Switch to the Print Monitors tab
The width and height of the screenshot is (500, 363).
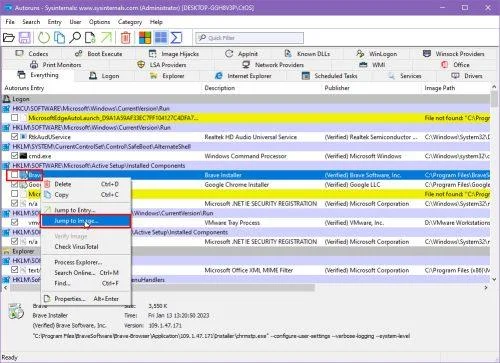point(55,65)
